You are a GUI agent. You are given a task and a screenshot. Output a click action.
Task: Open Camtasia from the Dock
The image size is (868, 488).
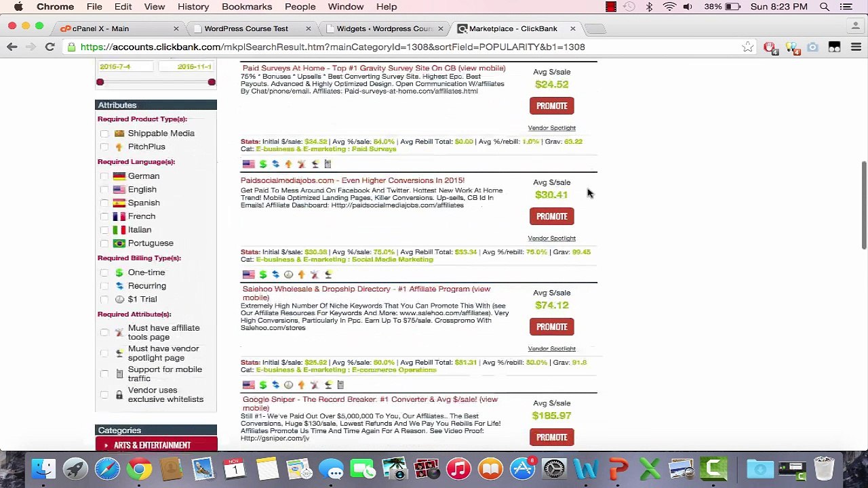coord(714,469)
